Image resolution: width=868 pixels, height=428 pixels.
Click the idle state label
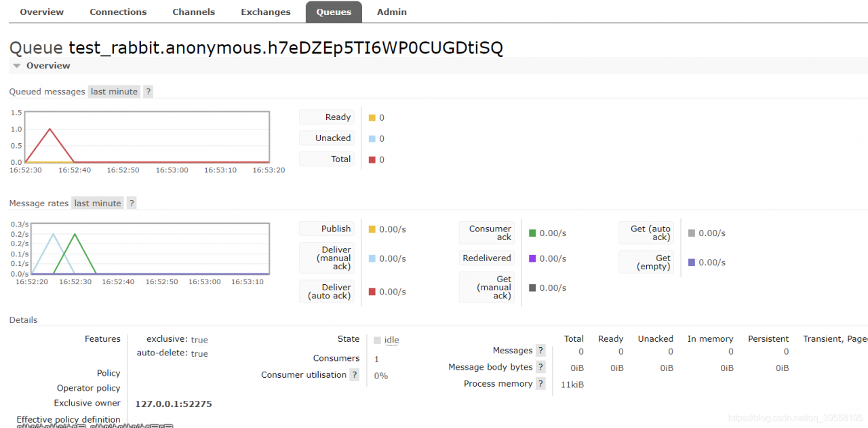point(391,340)
